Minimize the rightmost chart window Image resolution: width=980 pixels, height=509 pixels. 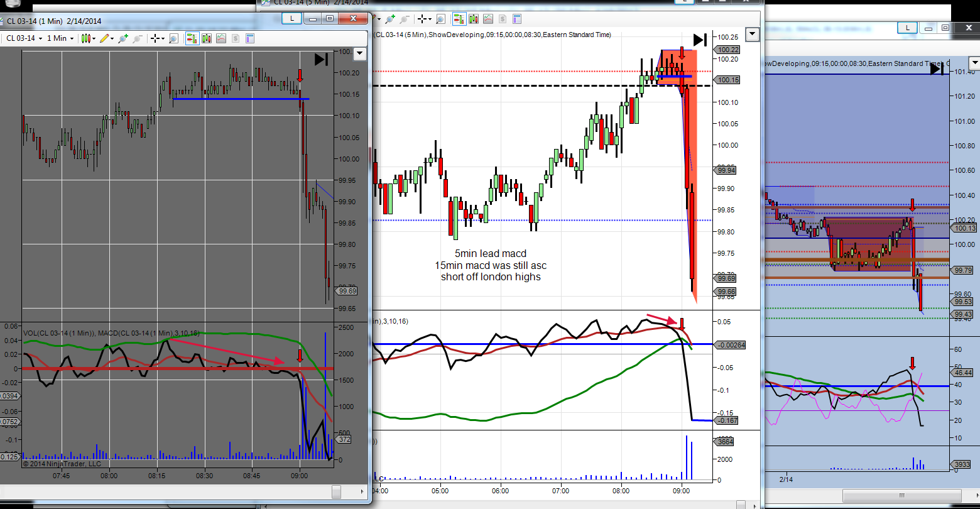[928, 27]
